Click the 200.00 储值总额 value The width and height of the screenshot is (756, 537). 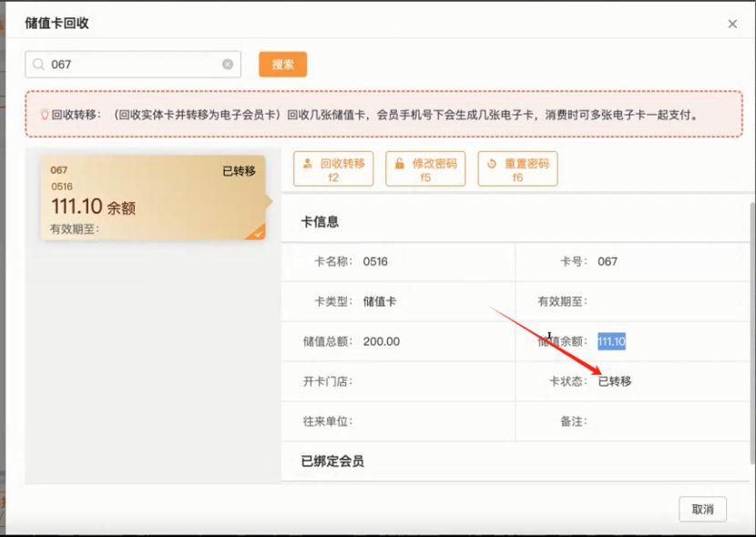tap(381, 341)
